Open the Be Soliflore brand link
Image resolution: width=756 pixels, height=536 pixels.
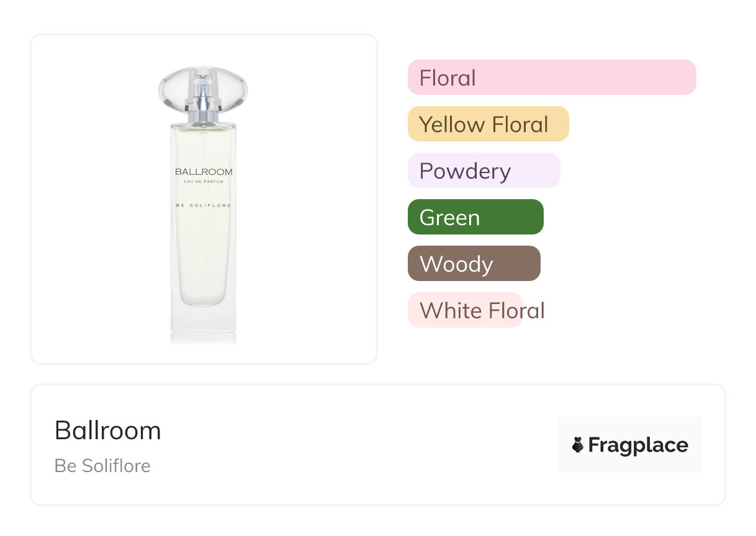point(102,466)
